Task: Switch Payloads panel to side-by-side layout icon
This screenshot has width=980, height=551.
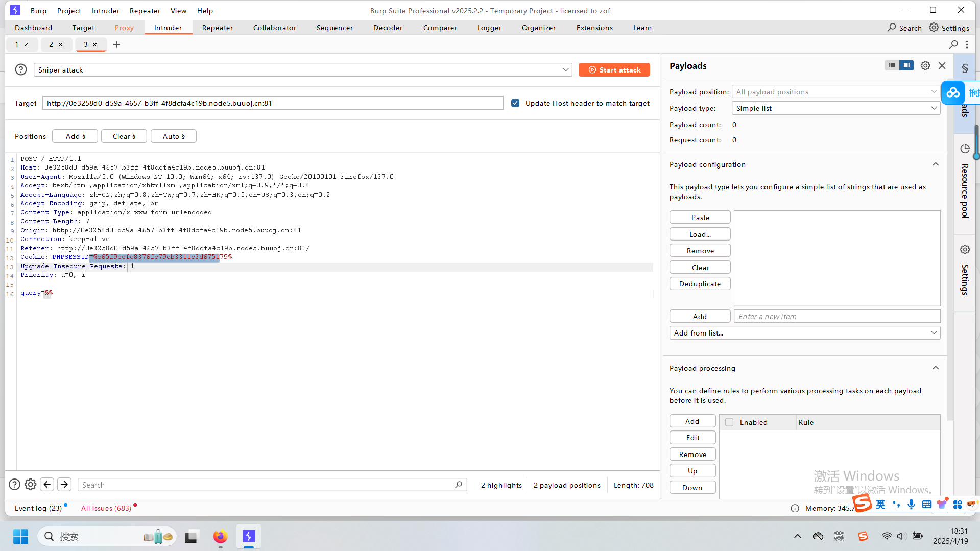Action: [x=906, y=65]
